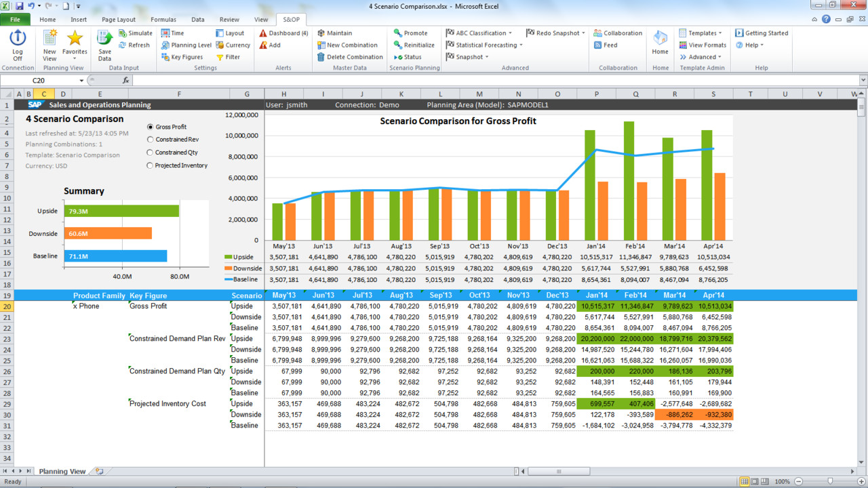Expand ABC Classification dropdown
The width and height of the screenshot is (868, 488).
tap(509, 33)
